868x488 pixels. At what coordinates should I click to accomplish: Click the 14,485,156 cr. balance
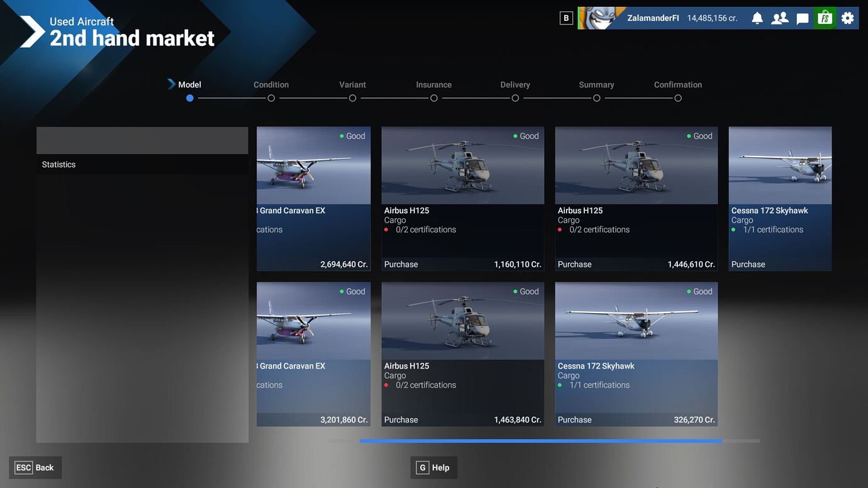tap(712, 18)
